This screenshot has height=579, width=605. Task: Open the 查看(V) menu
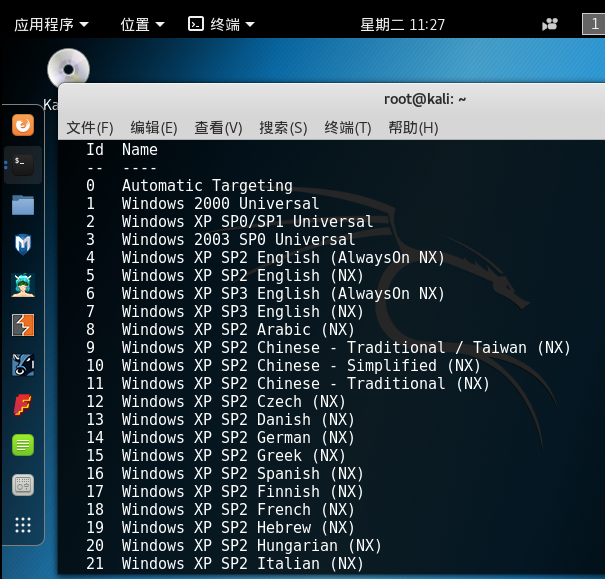(218, 128)
